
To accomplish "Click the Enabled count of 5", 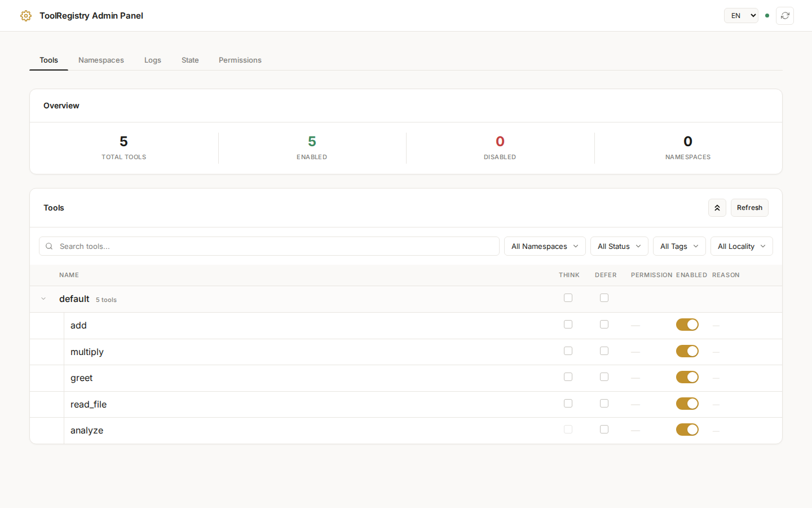I will (312, 141).
